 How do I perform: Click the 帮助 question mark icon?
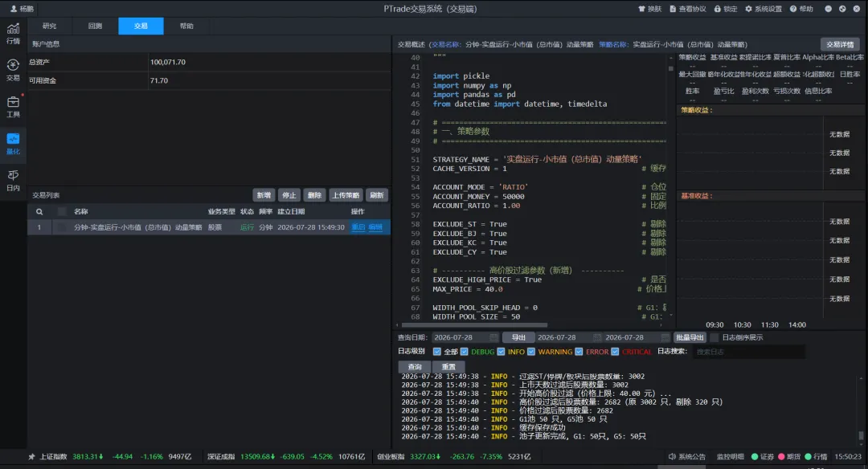pos(793,9)
